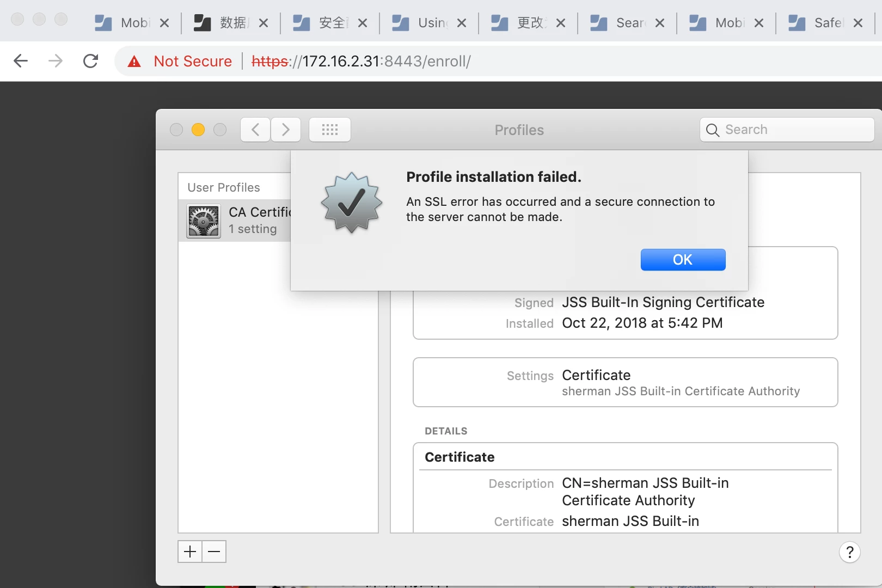
Task: Click OK in the installation failed dialog
Action: tap(683, 260)
